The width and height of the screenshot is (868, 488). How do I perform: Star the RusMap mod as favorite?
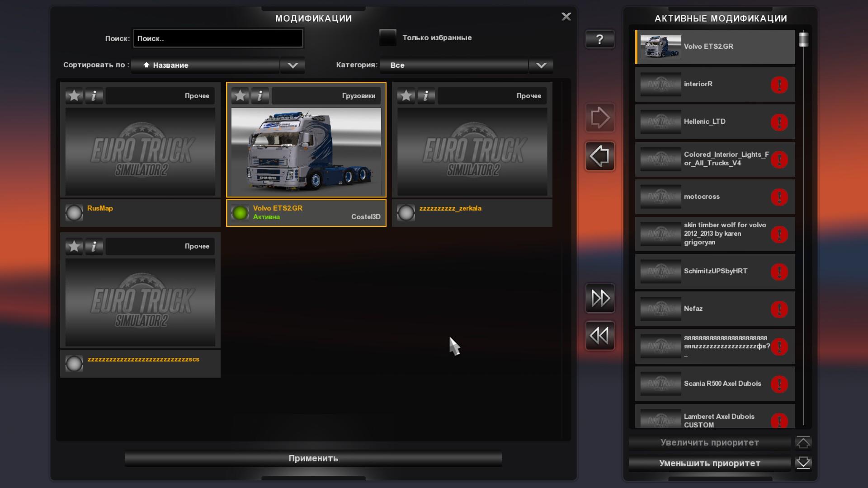pos(74,96)
